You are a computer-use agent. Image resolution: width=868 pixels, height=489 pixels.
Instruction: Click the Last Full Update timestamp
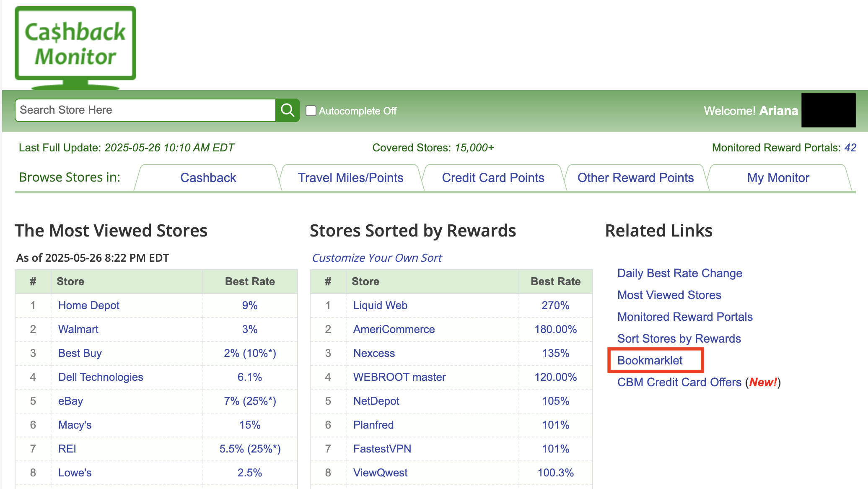169,148
